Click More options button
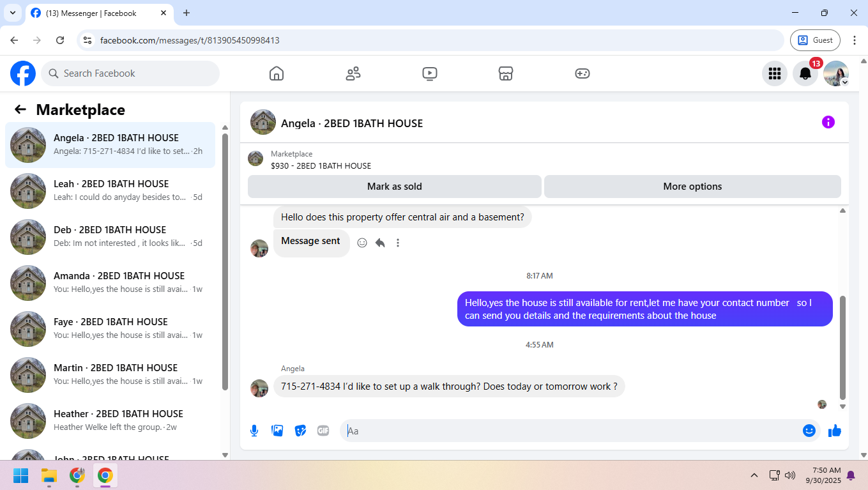Image resolution: width=868 pixels, height=490 pixels. tap(692, 187)
